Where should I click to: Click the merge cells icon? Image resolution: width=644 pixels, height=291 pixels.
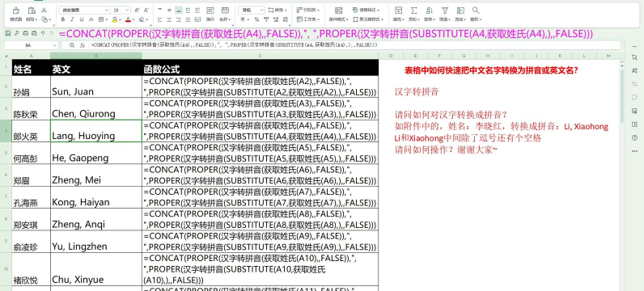225,11
